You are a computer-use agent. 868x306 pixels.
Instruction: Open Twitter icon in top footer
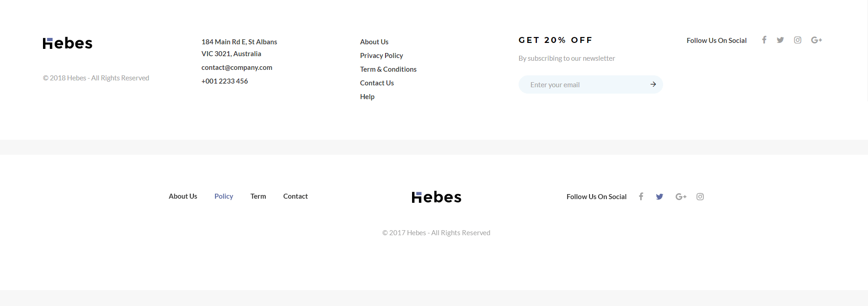[780, 40]
